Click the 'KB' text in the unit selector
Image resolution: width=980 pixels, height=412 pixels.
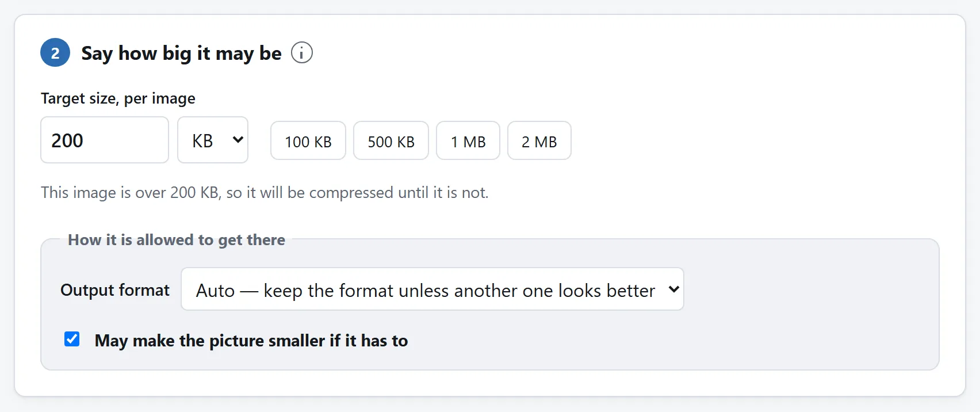(202, 141)
